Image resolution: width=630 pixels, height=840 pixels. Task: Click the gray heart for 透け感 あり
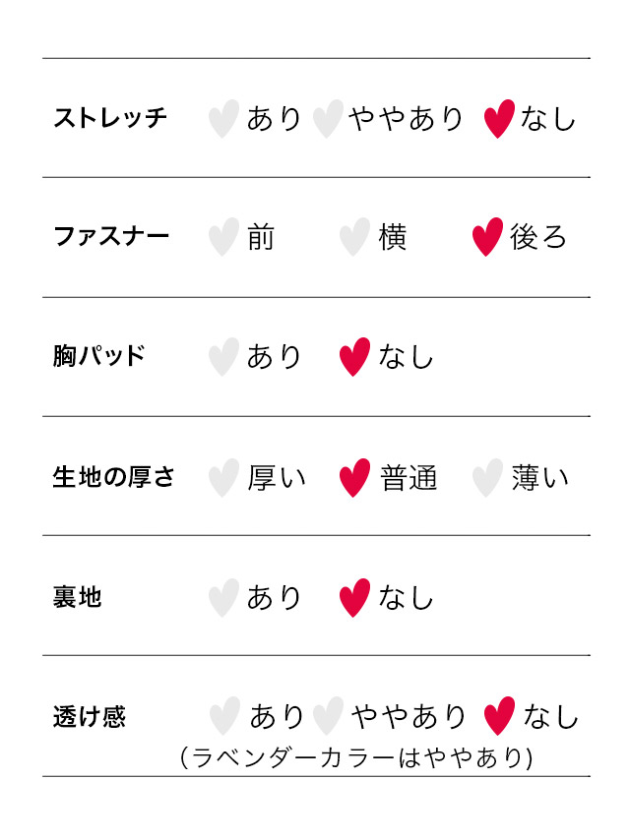(x=224, y=716)
